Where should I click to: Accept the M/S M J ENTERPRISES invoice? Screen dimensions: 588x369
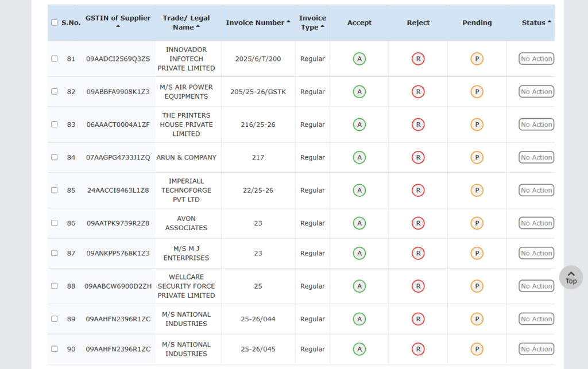pyautogui.click(x=359, y=253)
